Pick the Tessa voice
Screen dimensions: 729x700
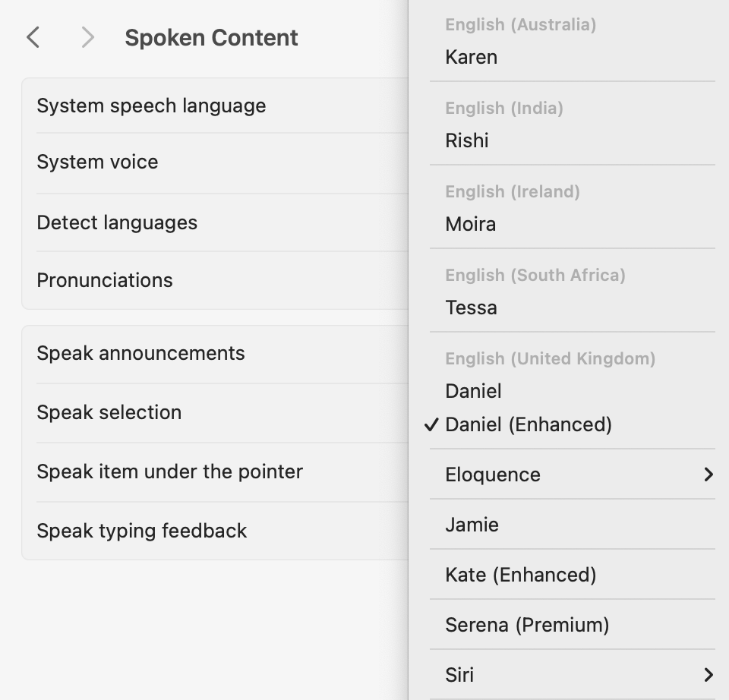pyautogui.click(x=472, y=307)
